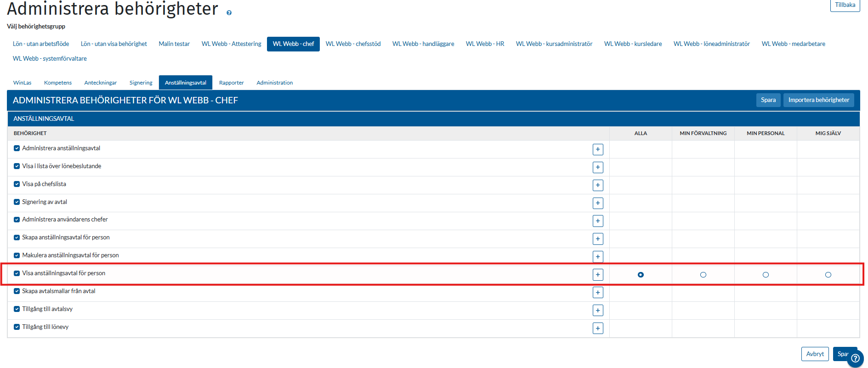Click plus icon for Makulera anställningsavtal för person
Image resolution: width=868 pixels, height=368 pixels.
point(597,257)
